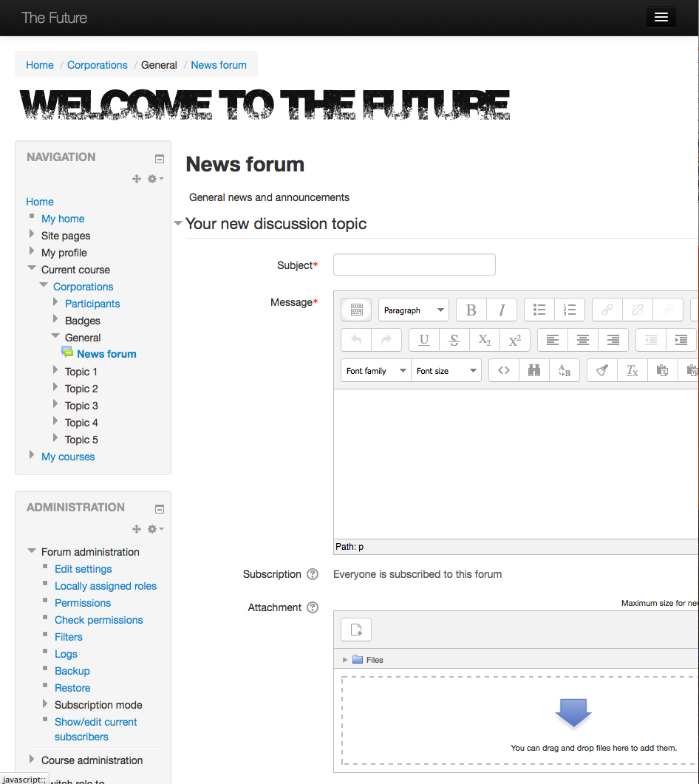Collapse the Your new discussion topic section

click(178, 223)
